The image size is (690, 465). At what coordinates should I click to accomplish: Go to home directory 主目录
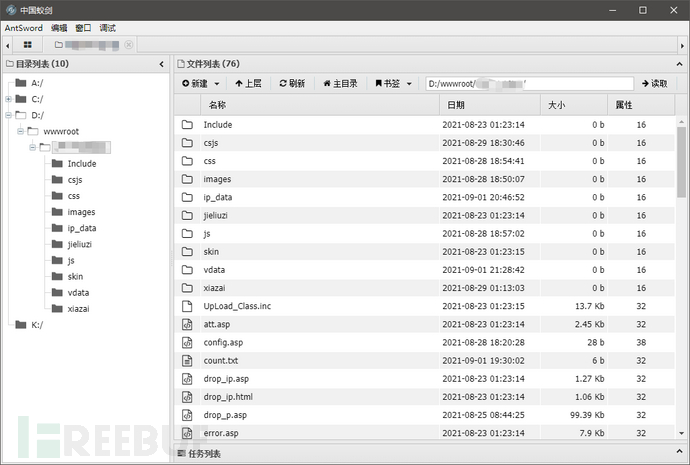341,84
